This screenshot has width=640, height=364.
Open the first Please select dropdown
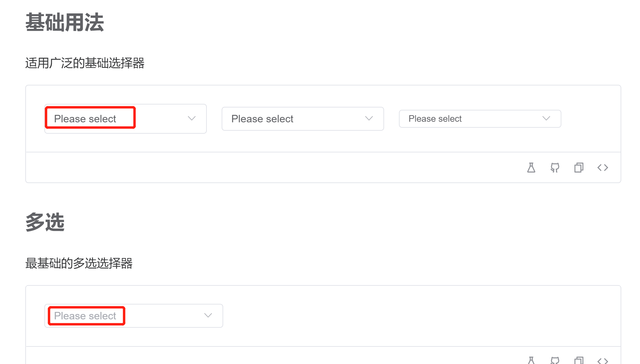coord(125,118)
